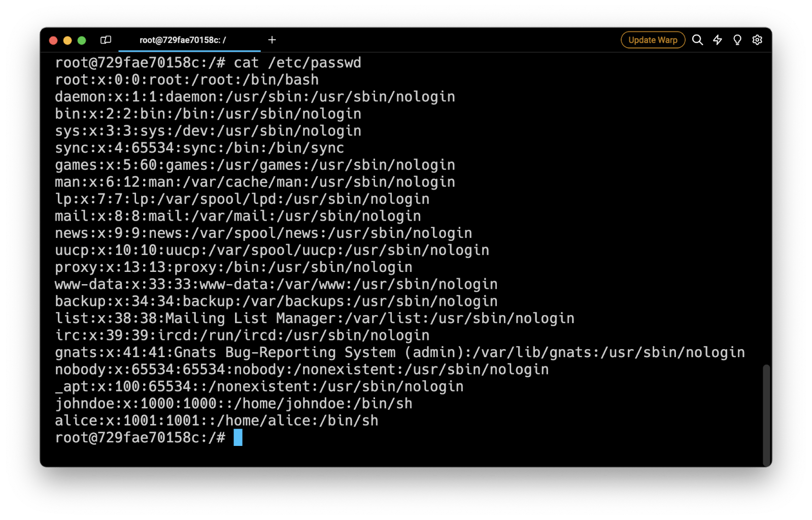Toggle the panel layout icon beside tab
812x520 pixels.
coord(106,40)
